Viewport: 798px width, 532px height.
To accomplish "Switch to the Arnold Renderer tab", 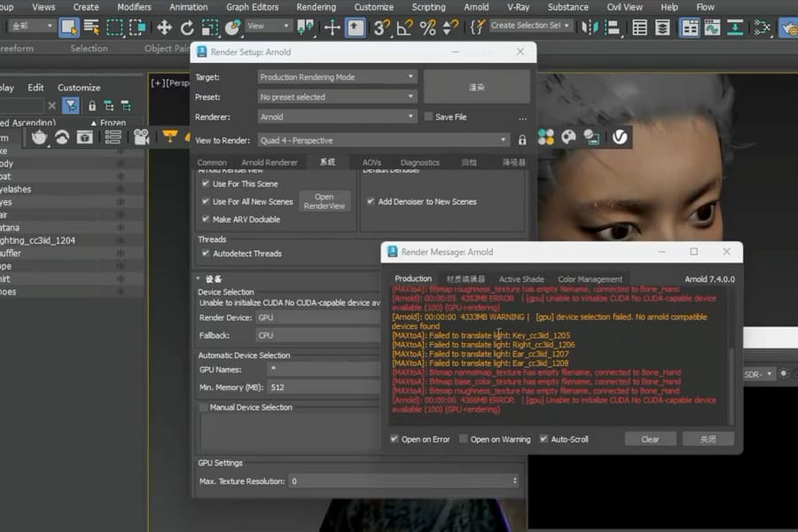I will (270, 162).
